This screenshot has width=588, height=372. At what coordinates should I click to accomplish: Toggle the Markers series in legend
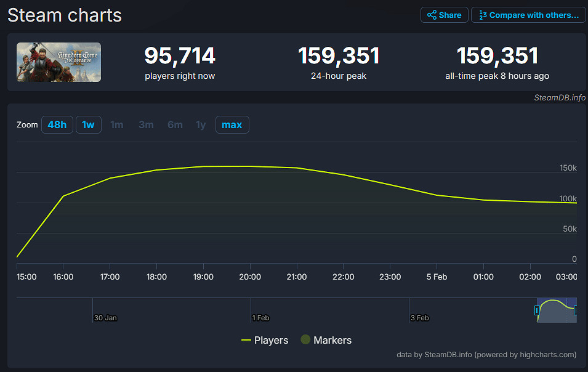click(x=325, y=340)
